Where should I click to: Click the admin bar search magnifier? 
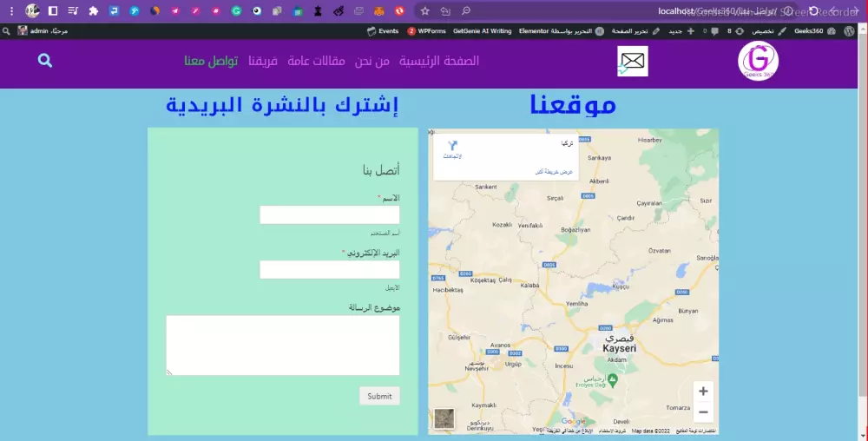(x=6, y=31)
